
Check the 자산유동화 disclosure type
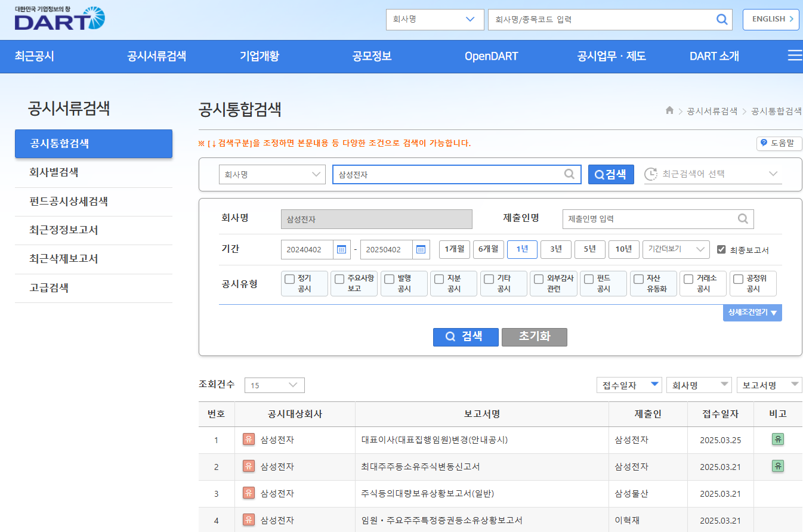tap(639, 279)
